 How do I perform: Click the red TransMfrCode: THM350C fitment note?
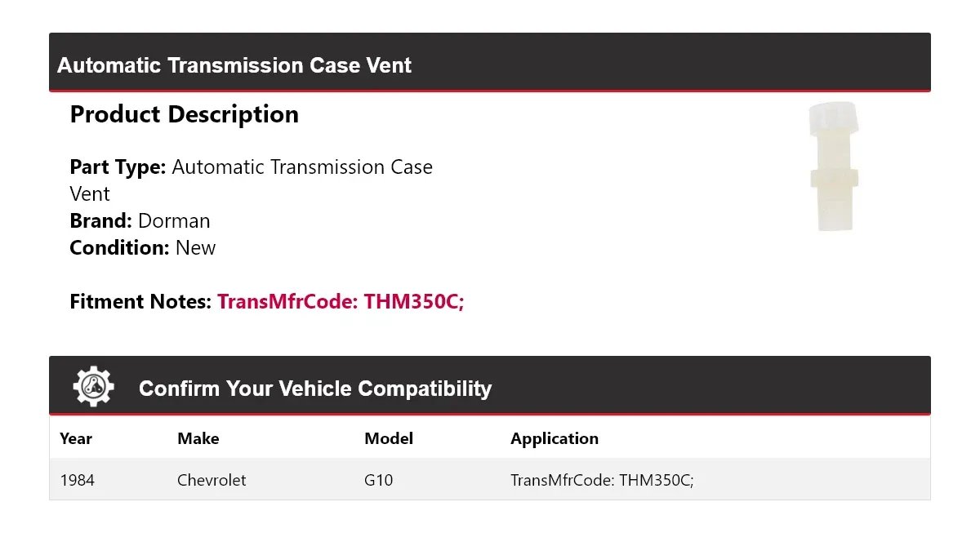pyautogui.click(x=341, y=301)
